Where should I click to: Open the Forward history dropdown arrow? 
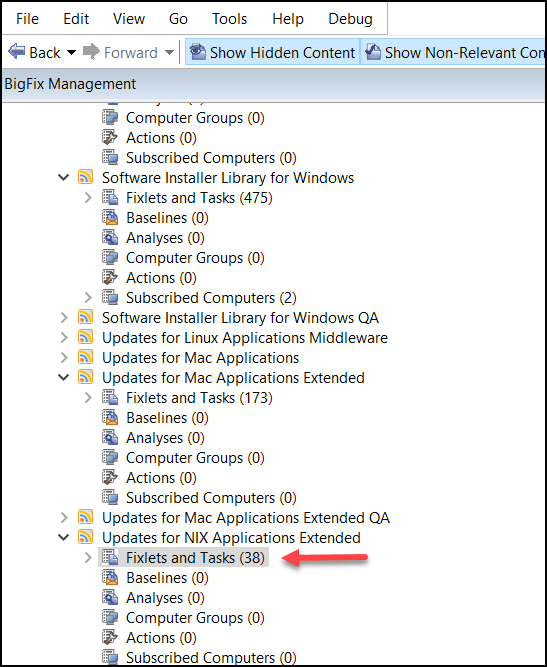coord(169,53)
